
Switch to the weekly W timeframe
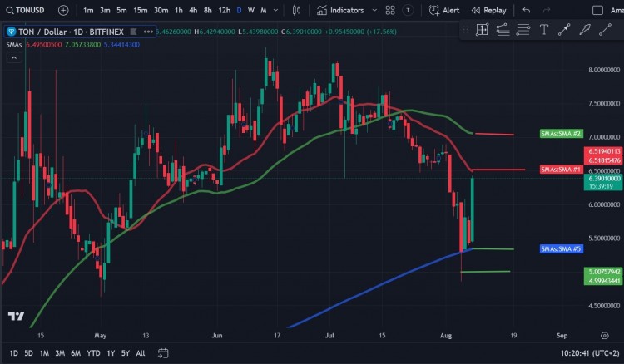click(x=250, y=10)
